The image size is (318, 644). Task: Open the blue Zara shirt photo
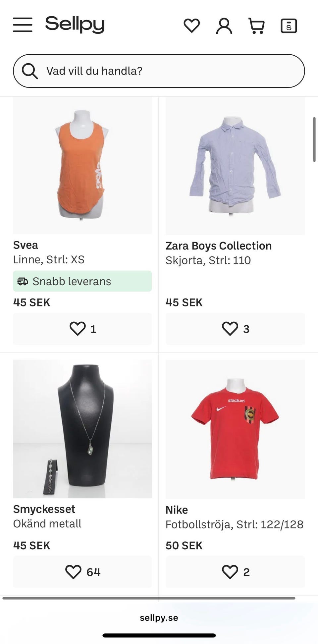[x=235, y=166]
